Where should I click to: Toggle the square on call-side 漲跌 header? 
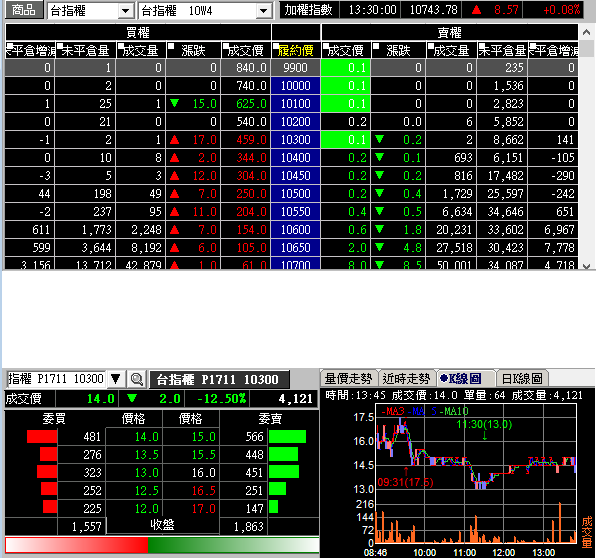coord(171,46)
